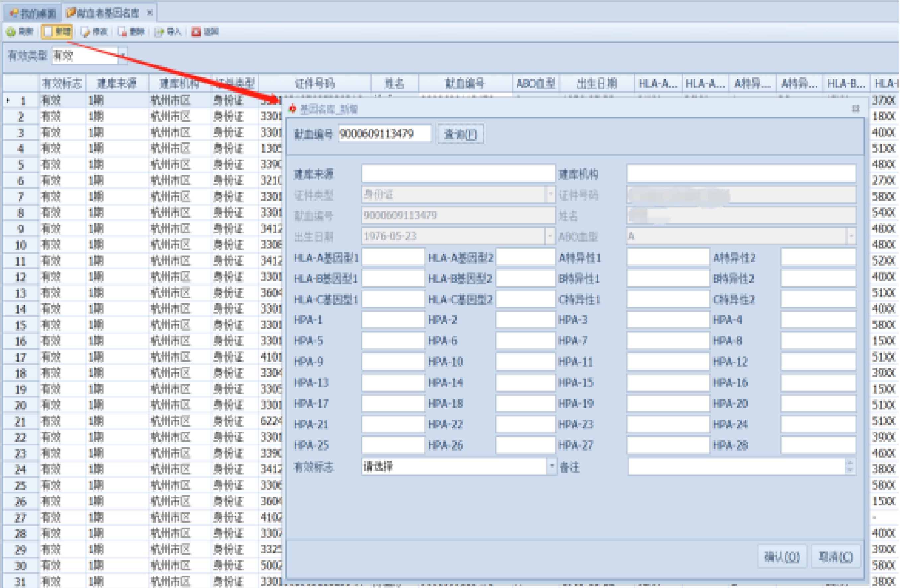Click the top 献血编号 input field
Screen dimensions: 900x588
pyautogui.click(x=384, y=134)
